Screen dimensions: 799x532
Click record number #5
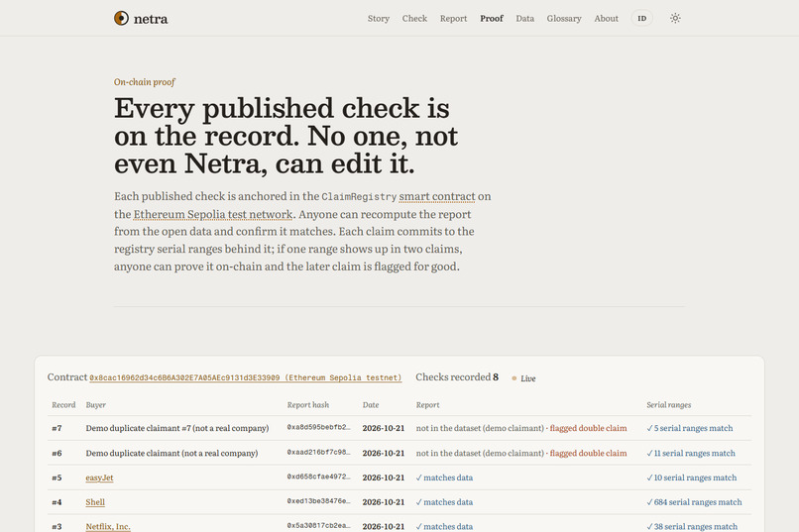57,478
